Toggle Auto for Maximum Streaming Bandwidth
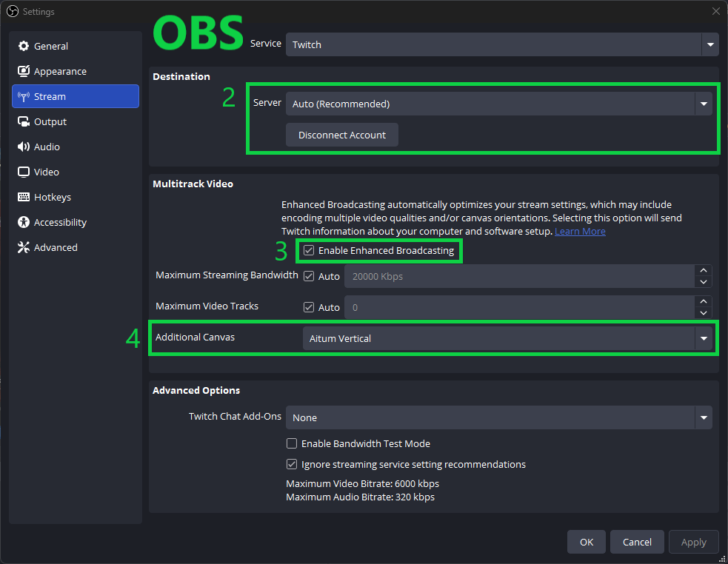The image size is (728, 564). (309, 276)
